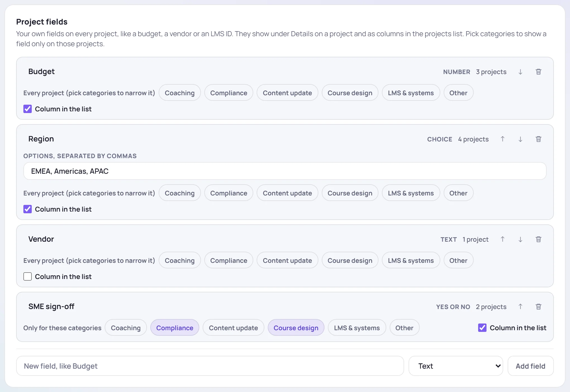This screenshot has width=570, height=392.
Task: Select Compliance category for Budget
Action: (x=229, y=93)
